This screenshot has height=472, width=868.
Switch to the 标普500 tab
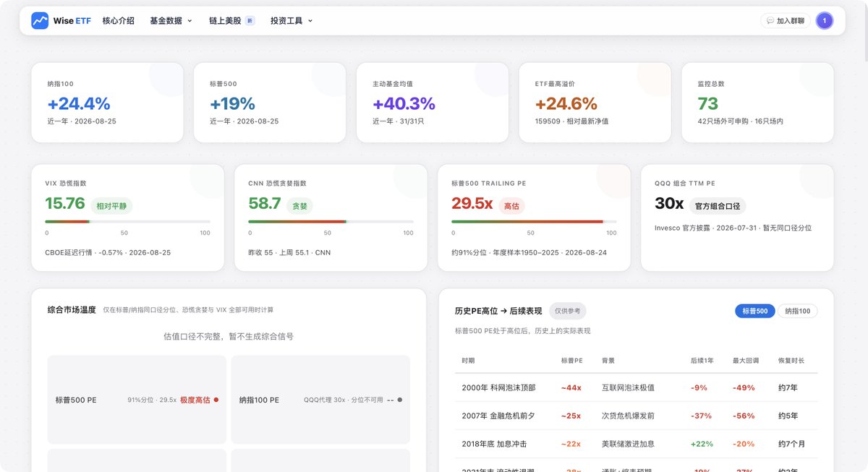[755, 312]
